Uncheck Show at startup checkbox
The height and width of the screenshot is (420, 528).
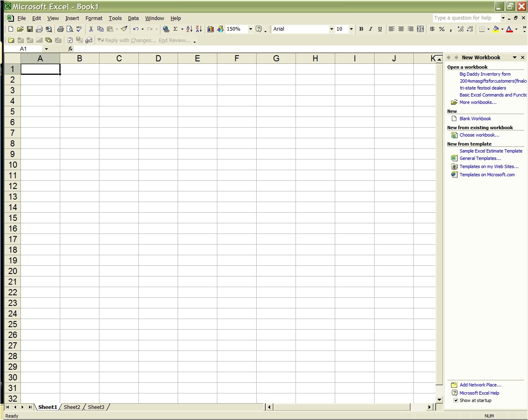pyautogui.click(x=456, y=400)
